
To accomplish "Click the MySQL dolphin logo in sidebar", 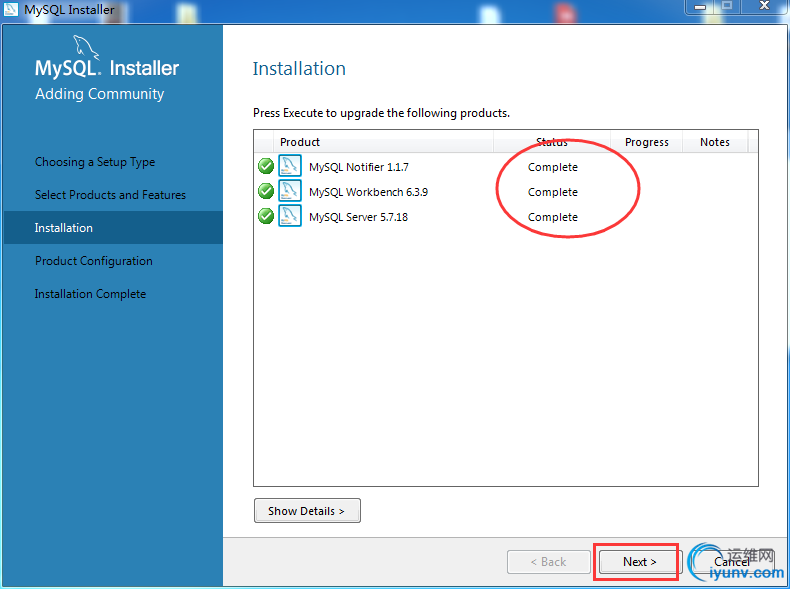I will coord(87,47).
